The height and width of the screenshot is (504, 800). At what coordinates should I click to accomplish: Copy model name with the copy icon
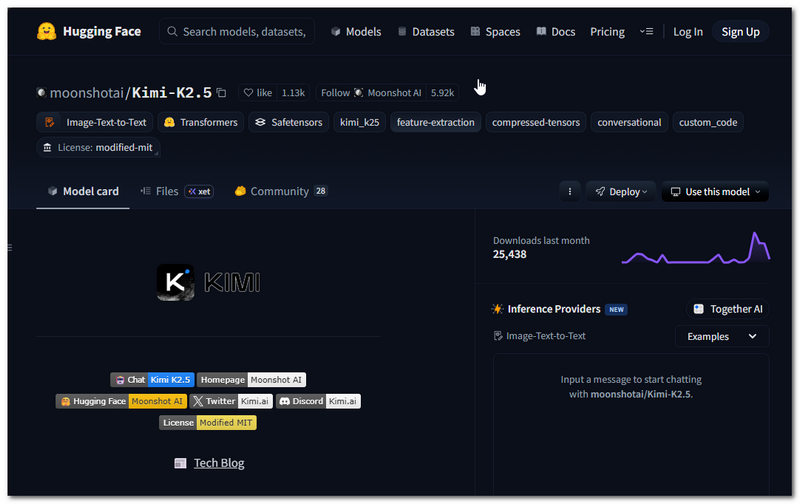click(222, 93)
